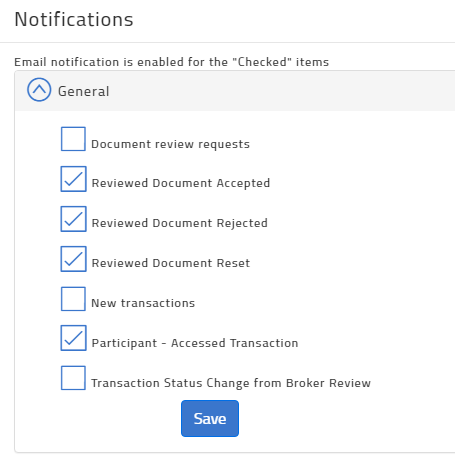Disable Reviewed Document Reset checkbox
The height and width of the screenshot is (458, 455).
pyautogui.click(x=73, y=259)
